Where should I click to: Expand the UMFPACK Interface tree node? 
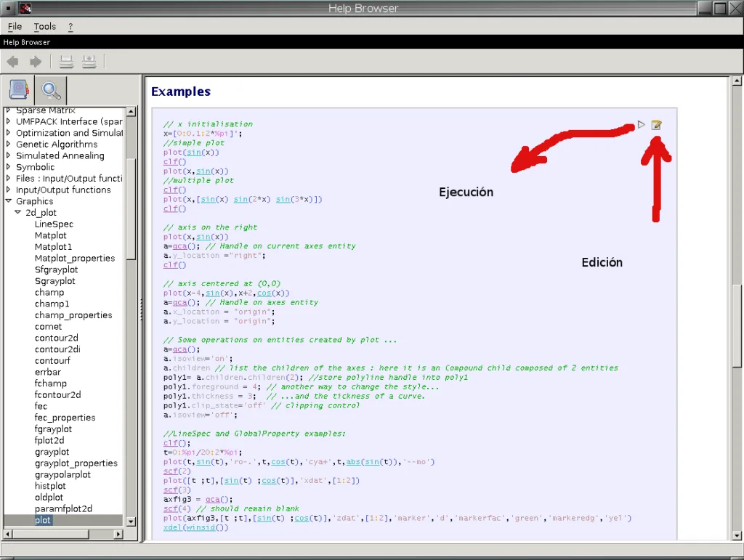coord(8,121)
